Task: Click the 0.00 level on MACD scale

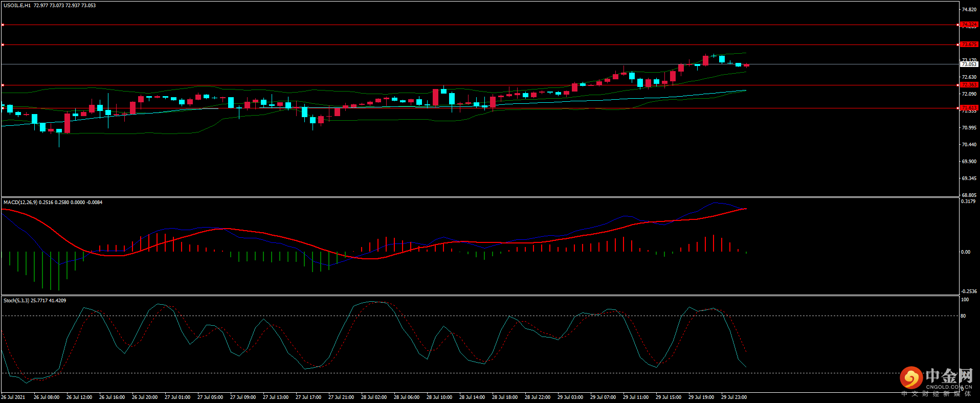Action: [965, 252]
